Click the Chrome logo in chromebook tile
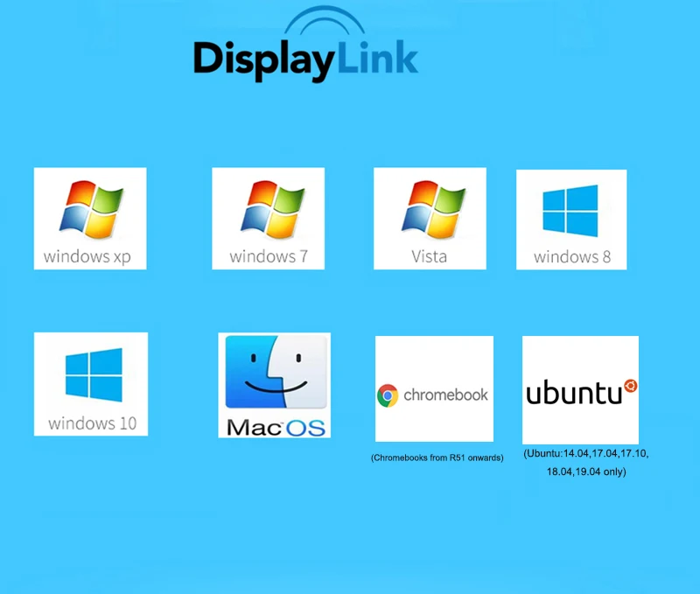Image resolution: width=700 pixels, height=594 pixels. (x=388, y=395)
